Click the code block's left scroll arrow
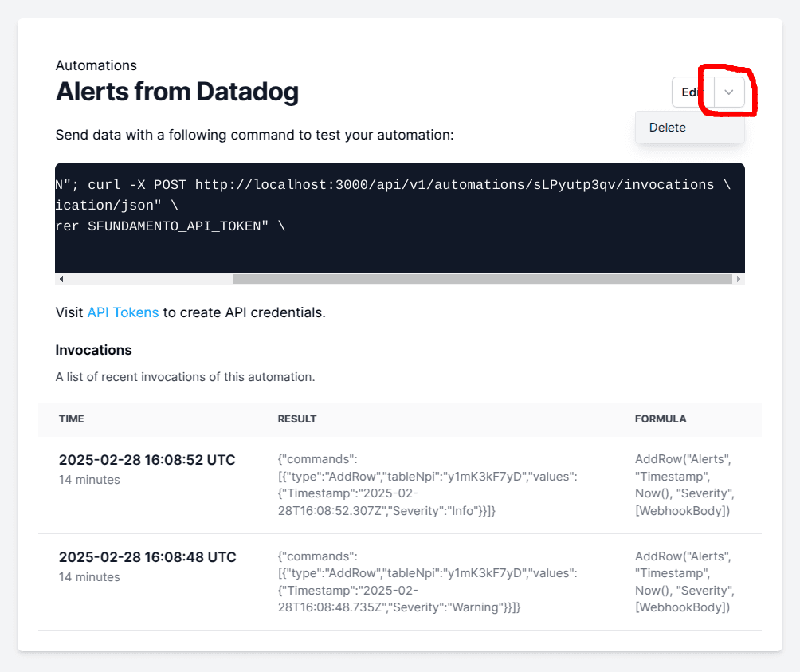The width and height of the screenshot is (800, 672). tap(61, 279)
